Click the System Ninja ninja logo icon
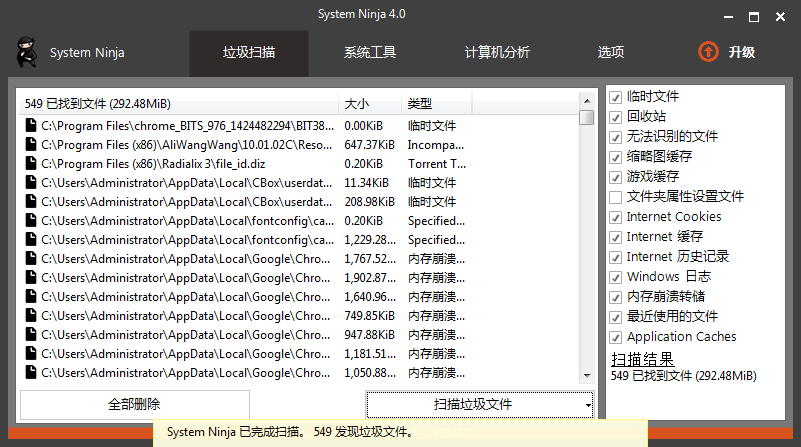The height and width of the screenshot is (447, 801). tap(26, 52)
